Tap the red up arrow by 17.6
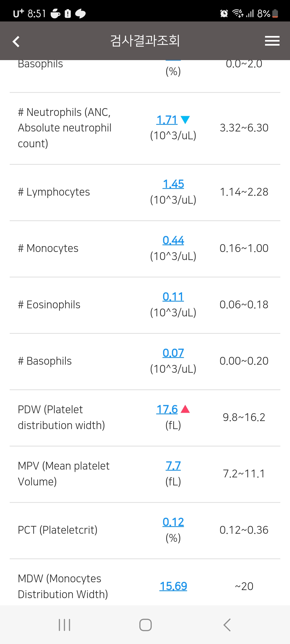This screenshot has width=290, height=644. (185, 409)
